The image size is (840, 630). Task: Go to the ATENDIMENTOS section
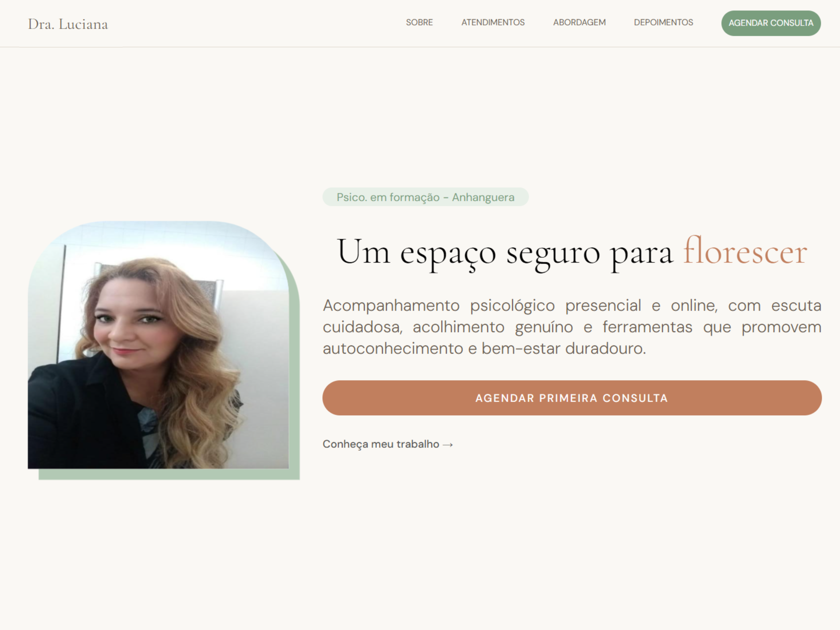(493, 22)
